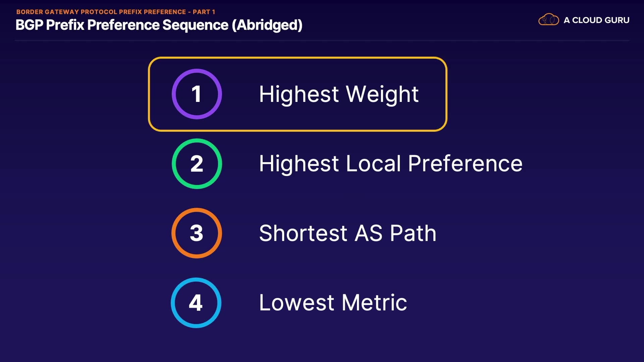The image size is (644, 362).
Task: Click the word "Metric" in item four
Action: [374, 303]
